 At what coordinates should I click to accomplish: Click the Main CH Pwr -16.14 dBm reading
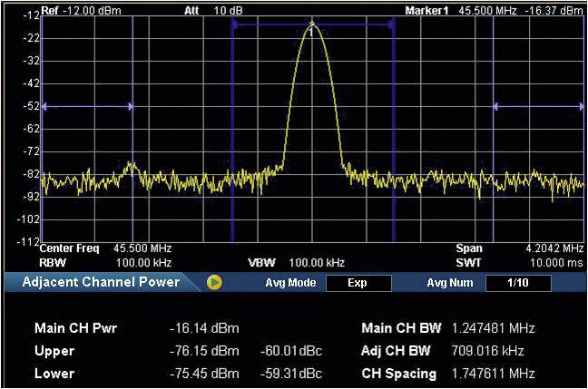pyautogui.click(x=204, y=328)
